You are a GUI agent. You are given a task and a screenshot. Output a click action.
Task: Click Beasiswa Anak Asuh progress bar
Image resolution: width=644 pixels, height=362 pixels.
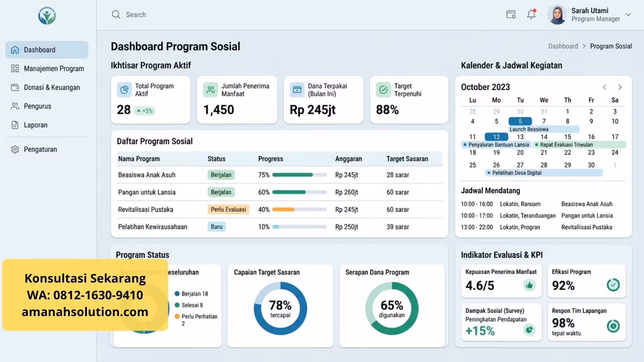point(300,175)
